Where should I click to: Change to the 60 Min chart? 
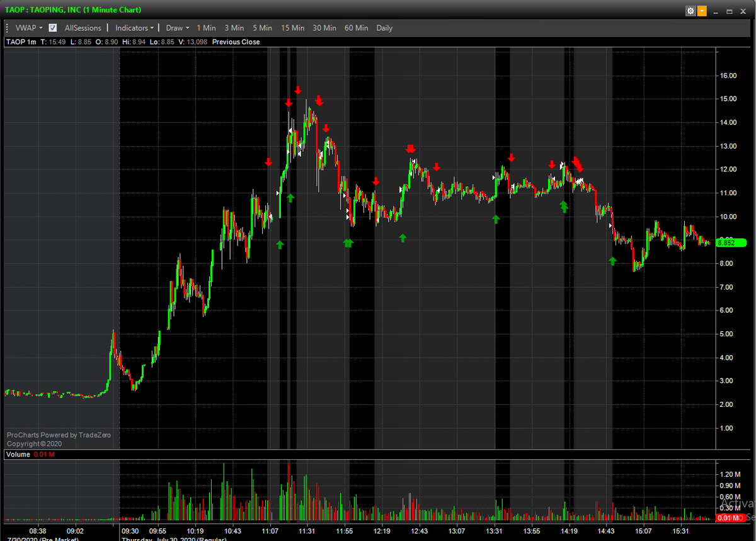coord(357,28)
